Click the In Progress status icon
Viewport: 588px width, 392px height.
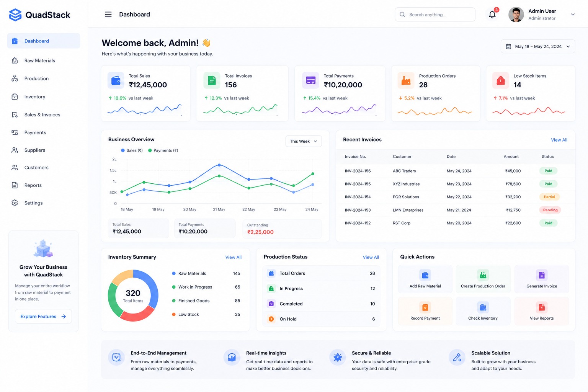coord(271,289)
